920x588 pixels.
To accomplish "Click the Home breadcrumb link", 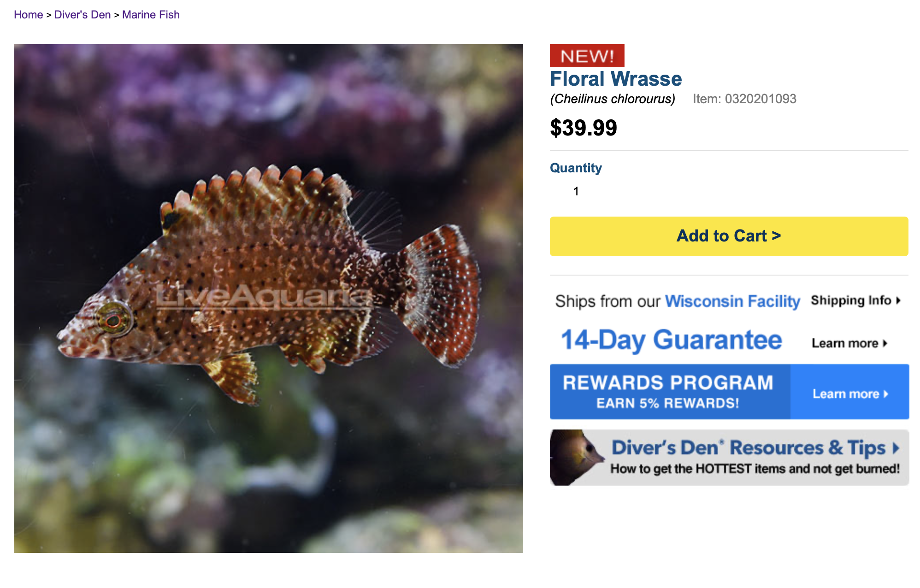I will click(x=28, y=15).
